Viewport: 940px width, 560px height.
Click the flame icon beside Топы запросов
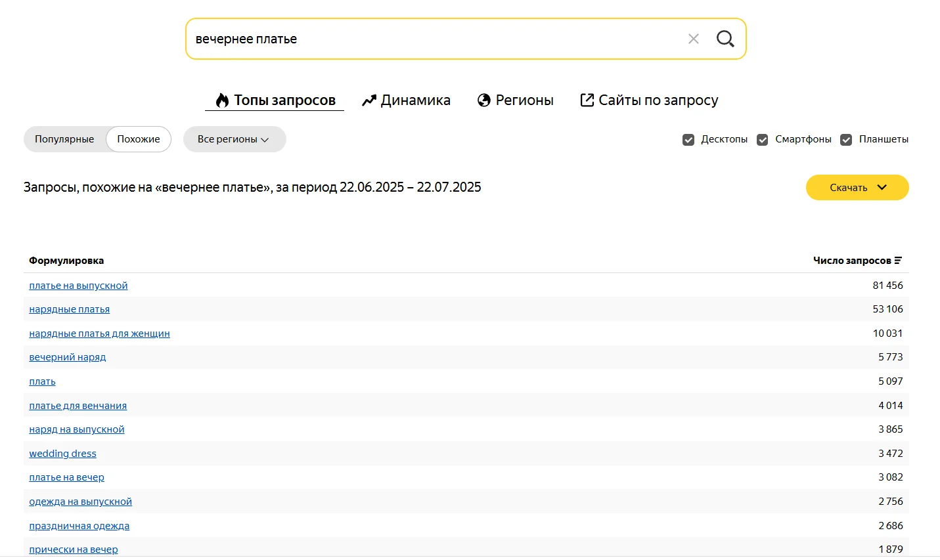coord(223,100)
